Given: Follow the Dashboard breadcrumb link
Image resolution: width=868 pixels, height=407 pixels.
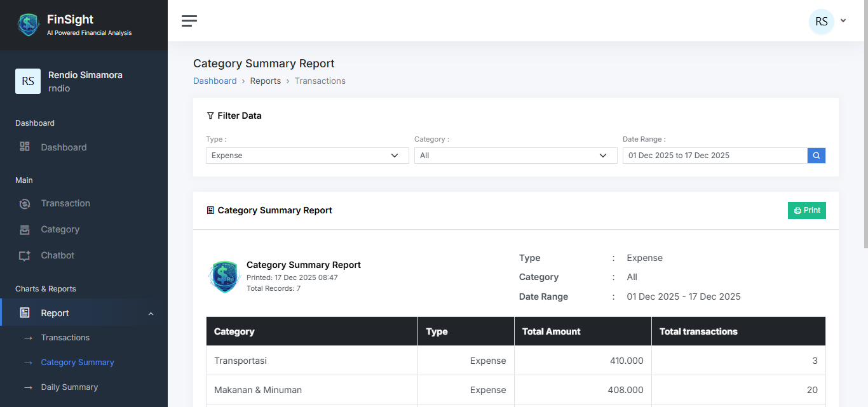Looking at the screenshot, I should [x=215, y=81].
